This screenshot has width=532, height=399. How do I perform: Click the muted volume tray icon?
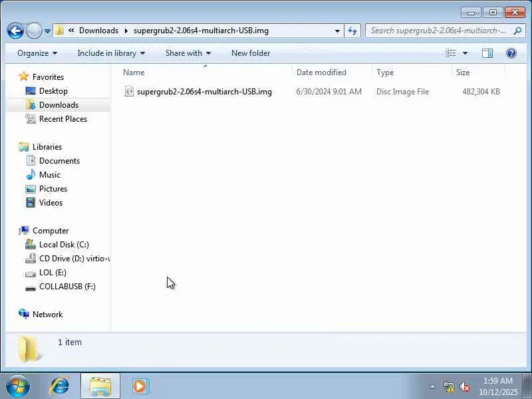[465, 386]
